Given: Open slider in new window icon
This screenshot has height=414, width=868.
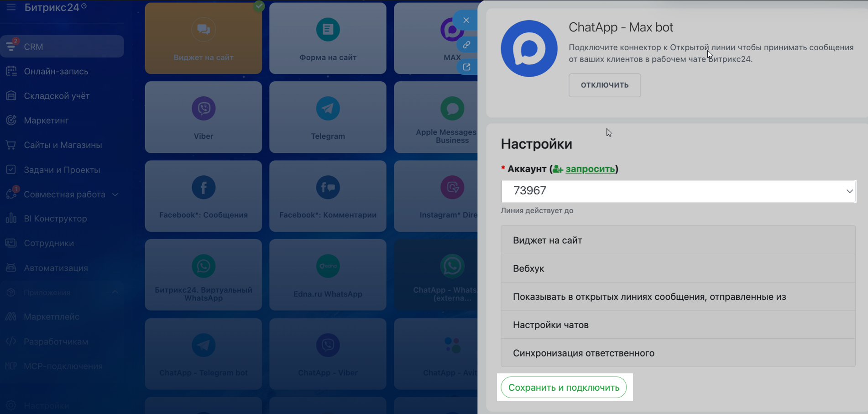Looking at the screenshot, I should (x=466, y=67).
